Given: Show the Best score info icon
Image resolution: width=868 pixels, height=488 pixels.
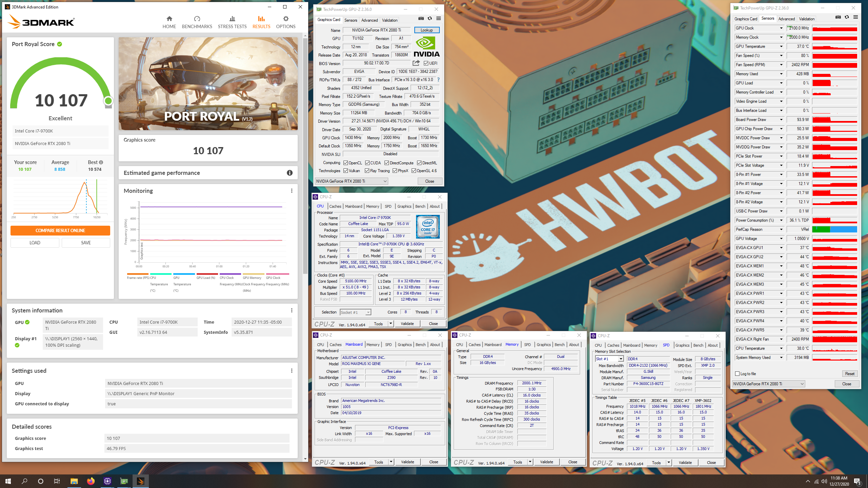Looking at the screenshot, I should 101,162.
